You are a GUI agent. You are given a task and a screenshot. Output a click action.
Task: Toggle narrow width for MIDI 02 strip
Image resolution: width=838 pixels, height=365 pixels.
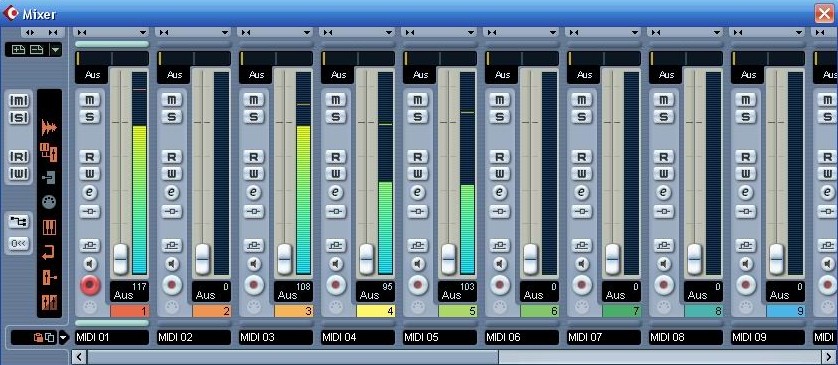tap(164, 33)
